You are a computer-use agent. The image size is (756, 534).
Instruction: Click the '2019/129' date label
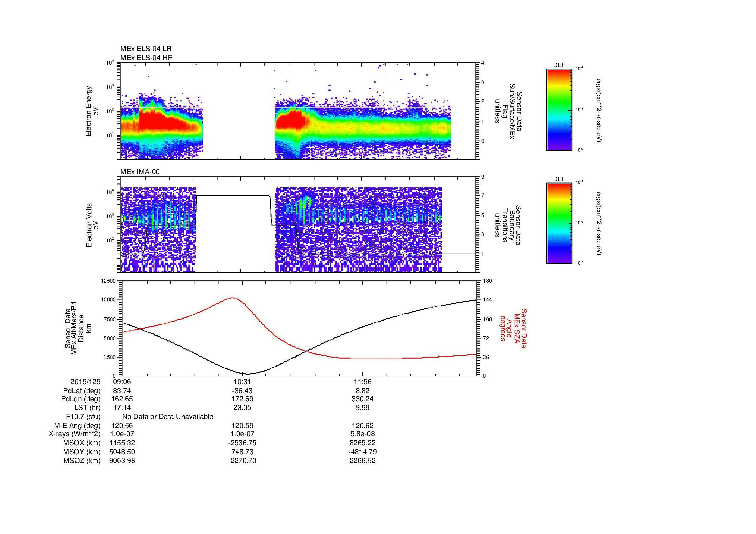(x=85, y=382)
